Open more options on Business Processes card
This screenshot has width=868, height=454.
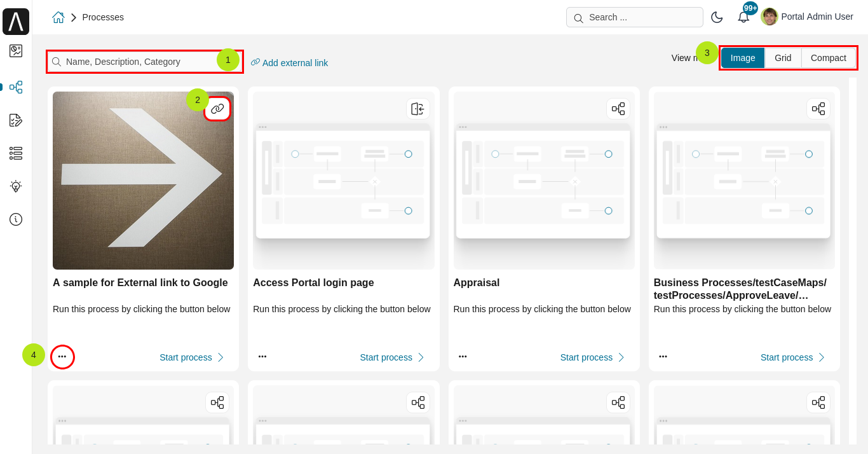663,357
